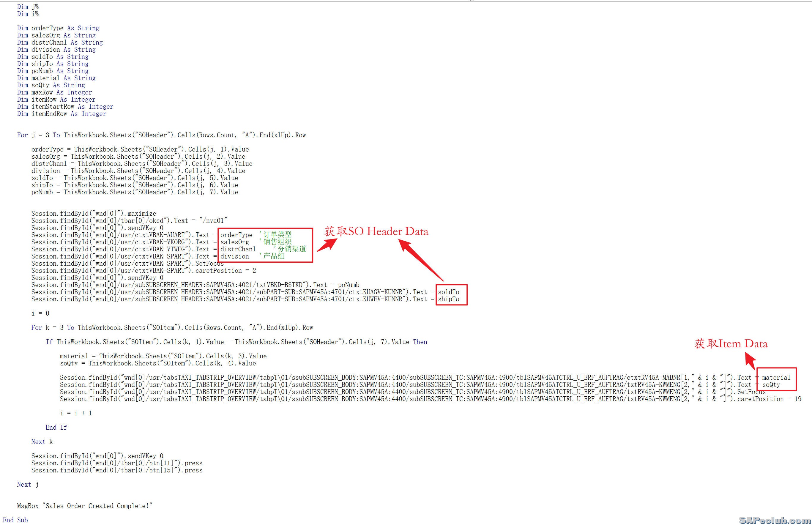Viewport: 812px width, 525px height.
Task: Select 'Dim salesOrg As String' line
Action: click(x=56, y=35)
